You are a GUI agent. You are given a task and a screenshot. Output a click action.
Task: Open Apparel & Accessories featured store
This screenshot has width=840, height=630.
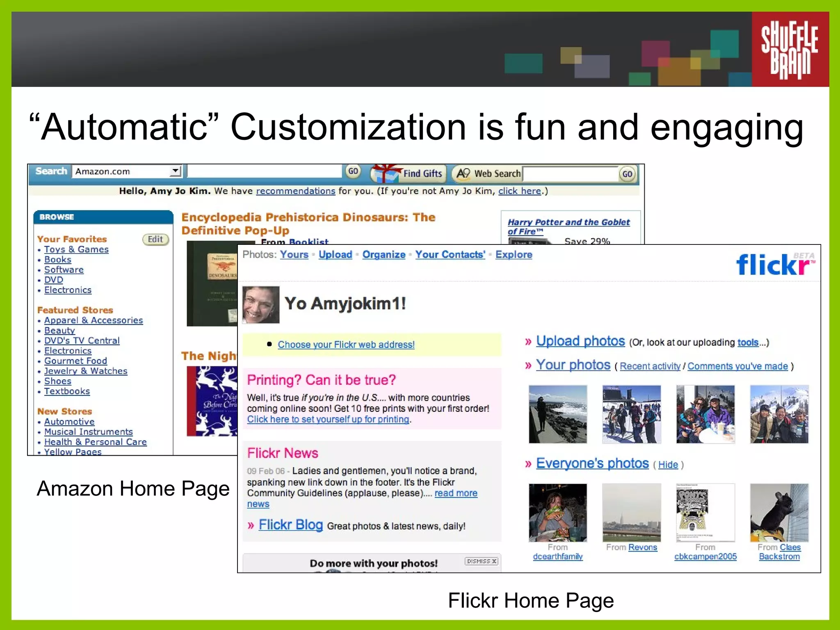(x=94, y=320)
